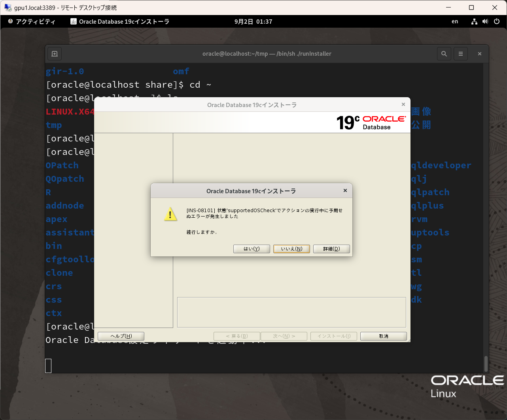This screenshot has height=420, width=507.
Task: Click いいえ(N) in the error dialog
Action: point(291,249)
